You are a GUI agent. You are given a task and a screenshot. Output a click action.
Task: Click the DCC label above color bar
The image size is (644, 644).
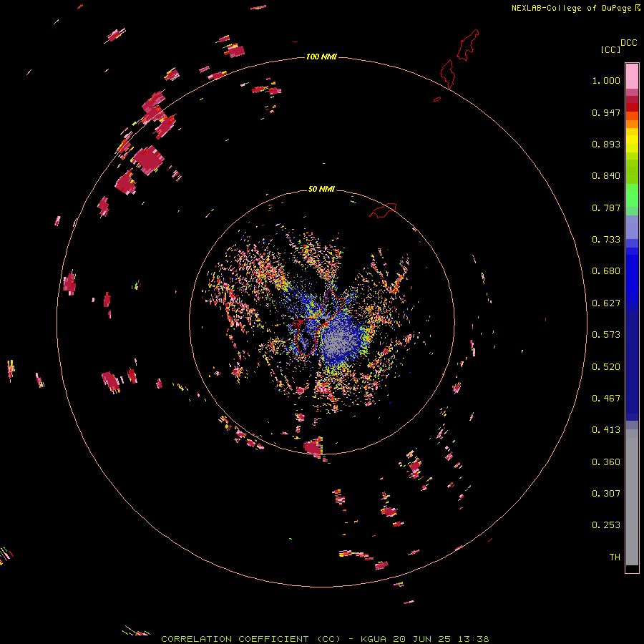click(x=628, y=43)
